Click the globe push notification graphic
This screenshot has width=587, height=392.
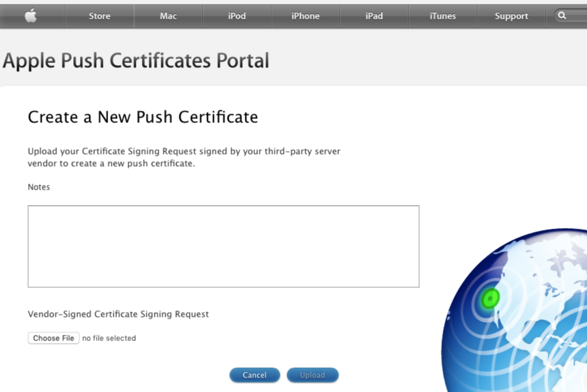click(514, 310)
